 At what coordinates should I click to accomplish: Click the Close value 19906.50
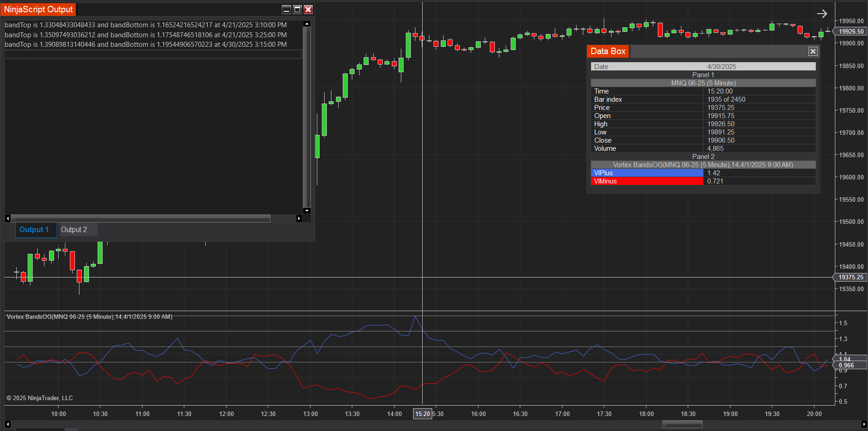721,140
